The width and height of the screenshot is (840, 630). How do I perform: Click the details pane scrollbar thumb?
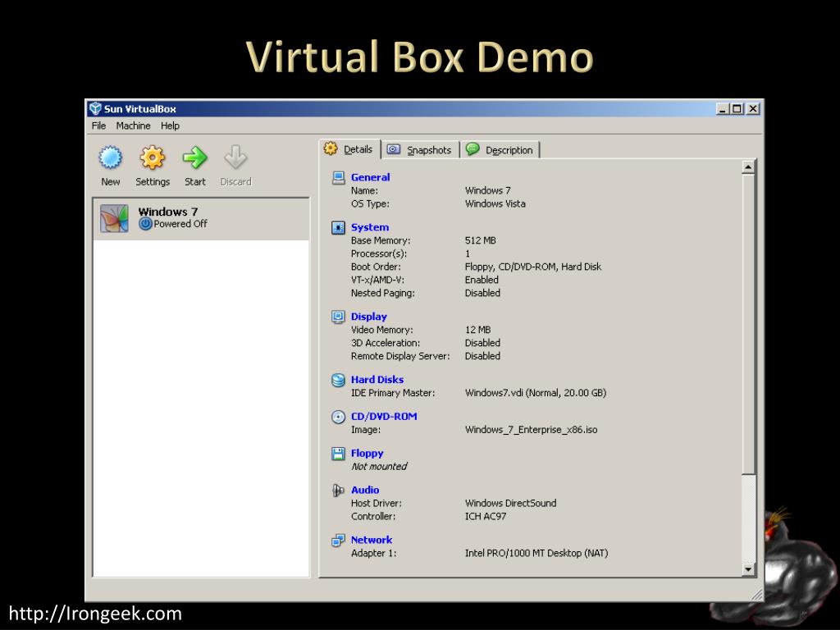click(748, 324)
